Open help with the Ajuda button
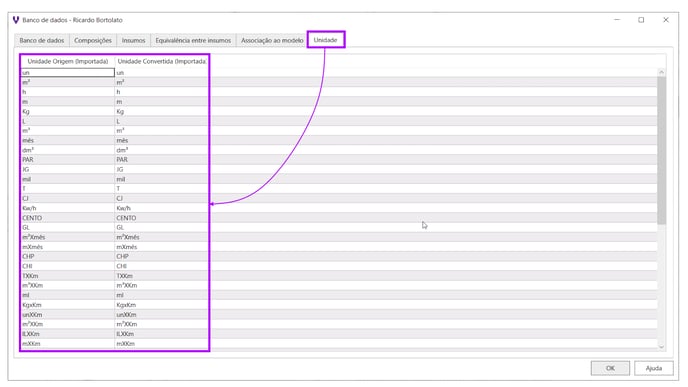Image resolution: width=688 pixels, height=387 pixels. tap(653, 368)
